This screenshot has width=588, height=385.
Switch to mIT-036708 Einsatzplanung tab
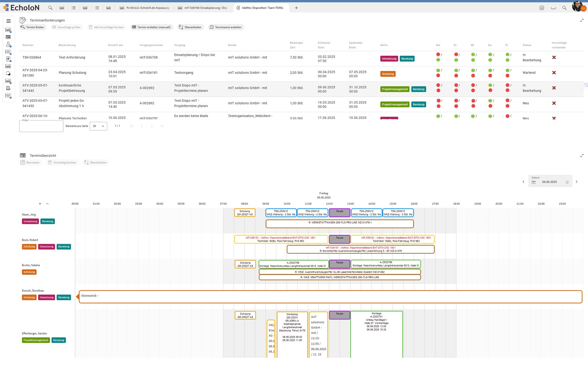pyautogui.click(x=203, y=8)
